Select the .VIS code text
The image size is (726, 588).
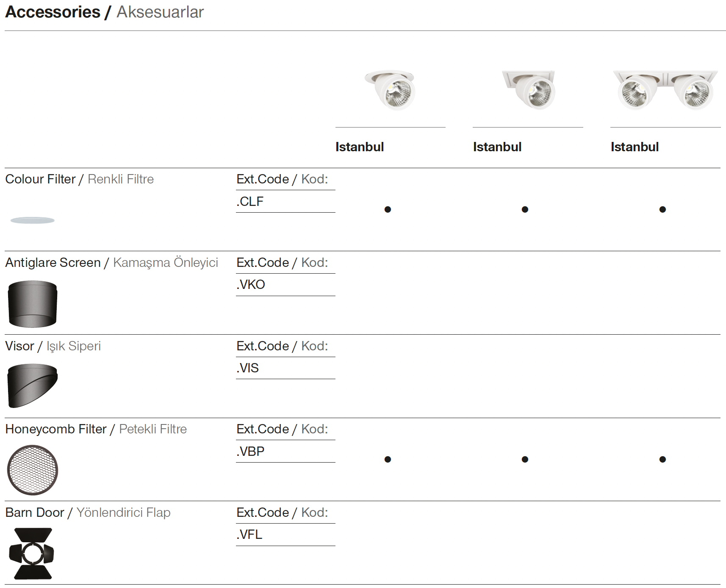(247, 368)
